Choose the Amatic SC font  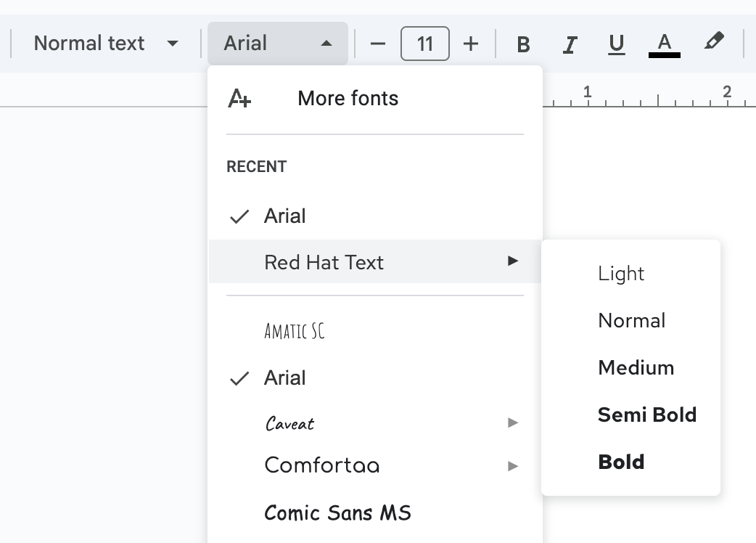375,331
